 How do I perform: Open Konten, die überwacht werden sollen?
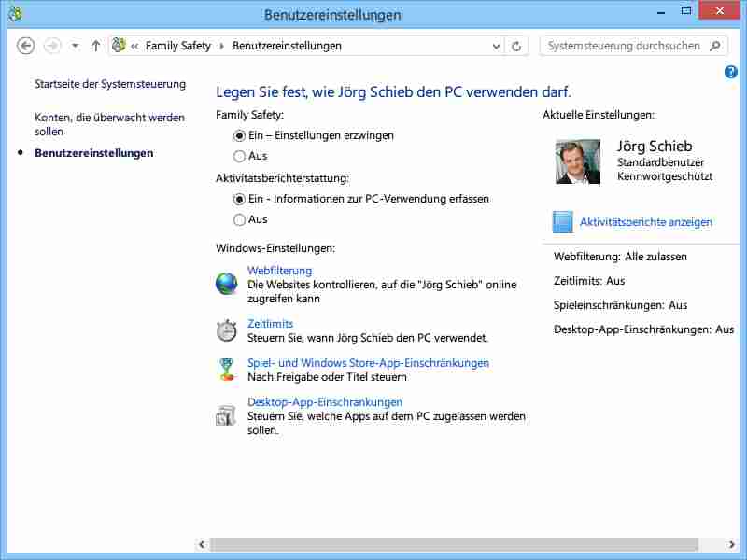click(x=109, y=124)
